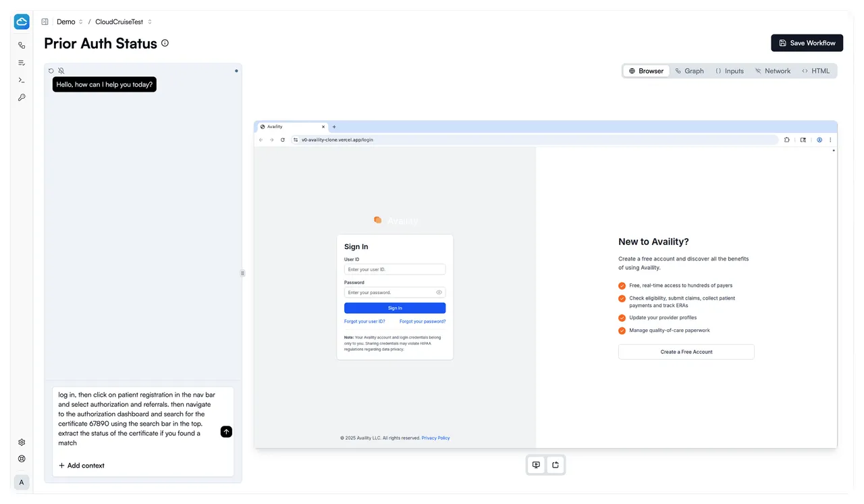Toggle the muted bell notifications icon
864x504 pixels.
[x=61, y=71]
